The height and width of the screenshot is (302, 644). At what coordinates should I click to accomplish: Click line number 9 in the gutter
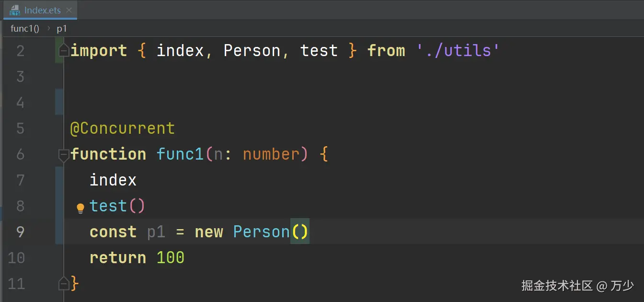(x=20, y=232)
